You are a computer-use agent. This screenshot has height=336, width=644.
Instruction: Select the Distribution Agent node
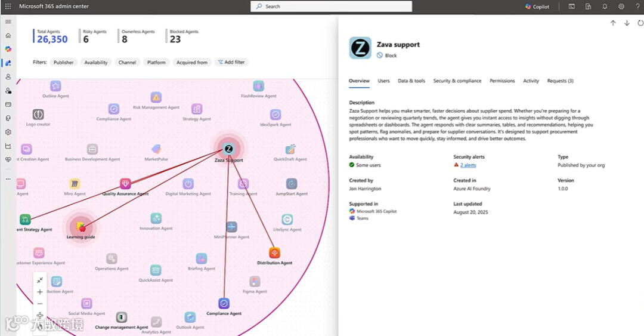274,252
